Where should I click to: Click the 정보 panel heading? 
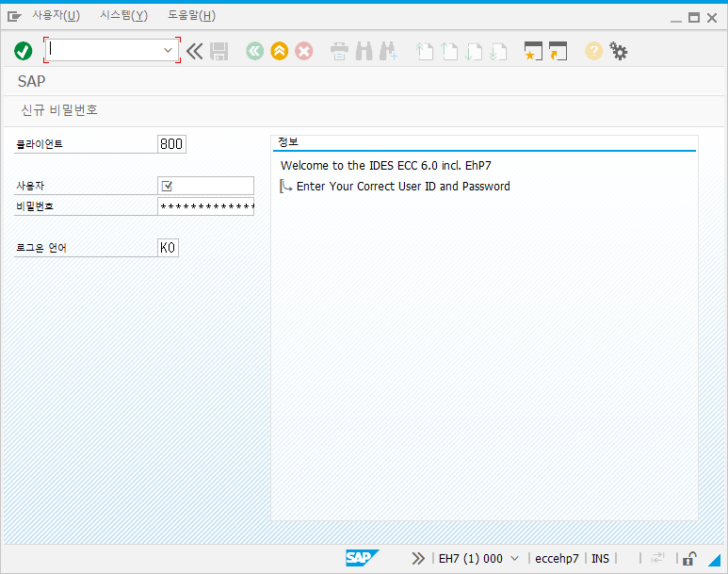(x=288, y=142)
